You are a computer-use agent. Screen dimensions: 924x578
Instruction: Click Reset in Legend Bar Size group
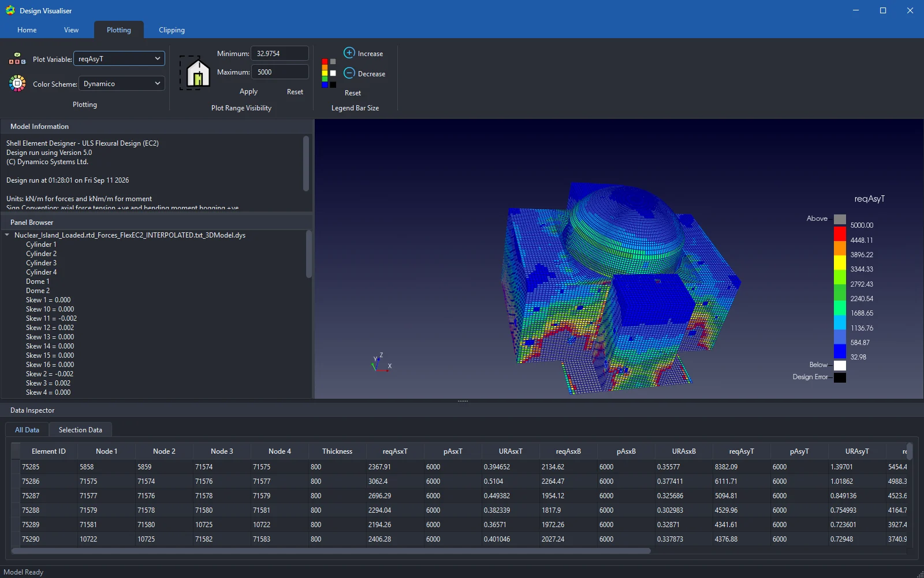pyautogui.click(x=352, y=92)
